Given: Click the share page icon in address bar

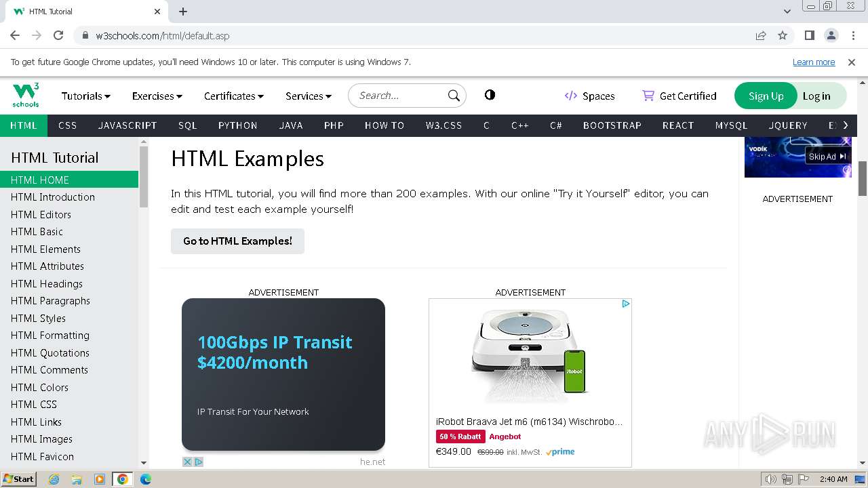Looking at the screenshot, I should point(761,35).
